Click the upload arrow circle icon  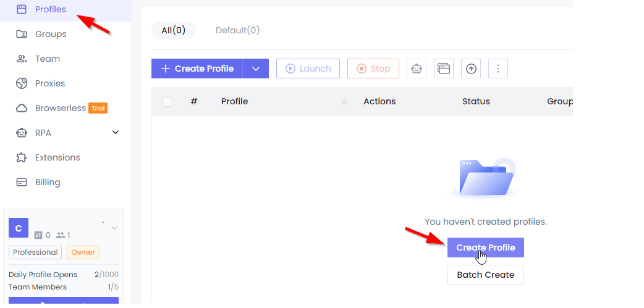[471, 69]
